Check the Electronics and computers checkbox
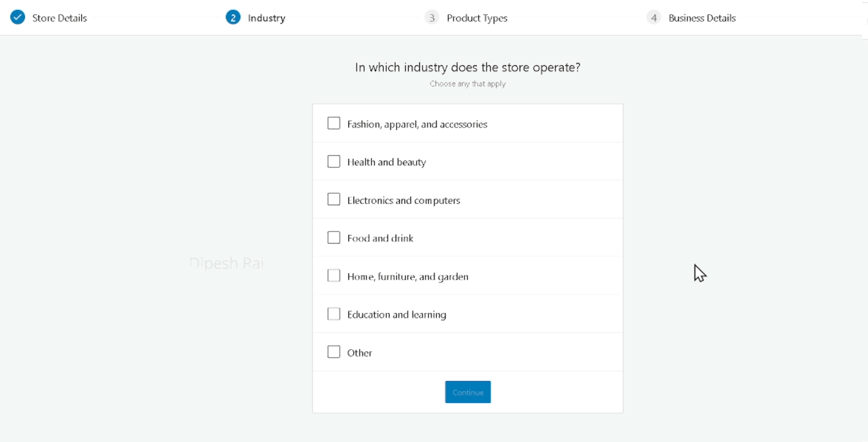 point(334,199)
